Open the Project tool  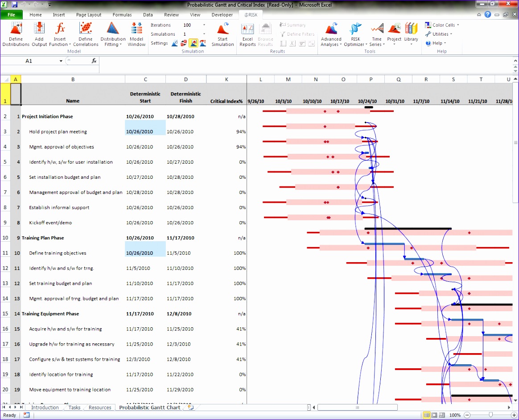(394, 34)
